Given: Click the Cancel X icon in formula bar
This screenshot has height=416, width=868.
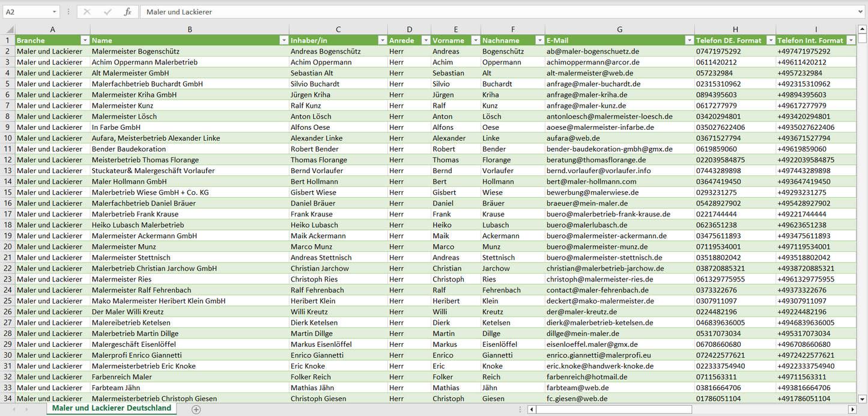Looking at the screenshot, I should [x=87, y=12].
